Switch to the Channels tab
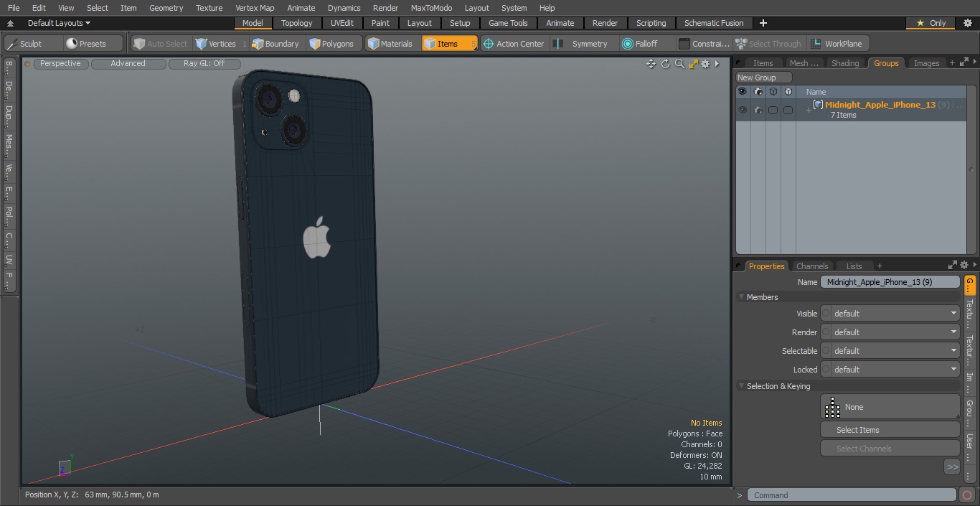The width and height of the screenshot is (980, 506). tap(812, 266)
